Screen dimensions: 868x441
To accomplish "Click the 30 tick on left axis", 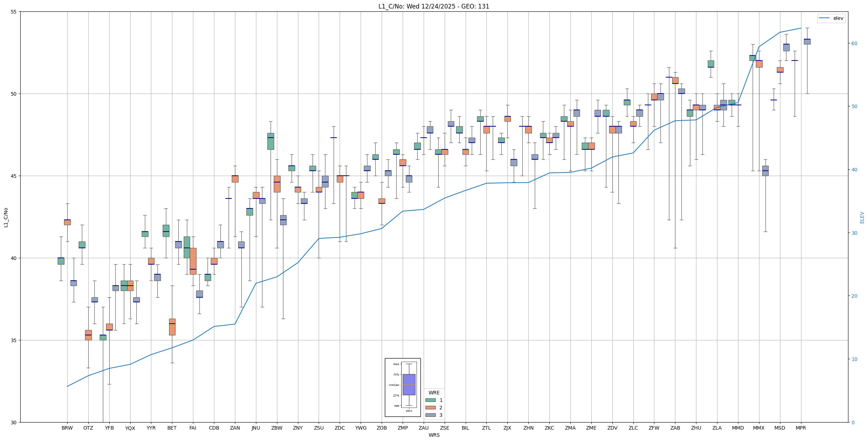I will (x=14, y=422).
